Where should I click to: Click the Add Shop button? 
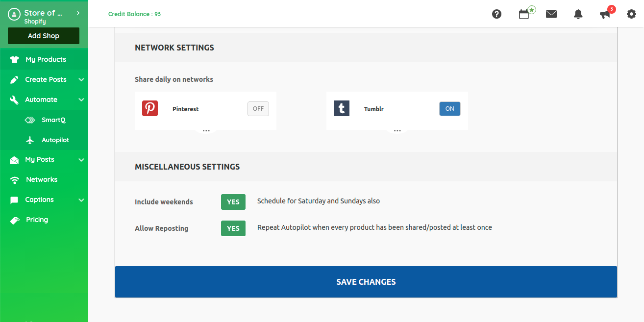coord(44,36)
